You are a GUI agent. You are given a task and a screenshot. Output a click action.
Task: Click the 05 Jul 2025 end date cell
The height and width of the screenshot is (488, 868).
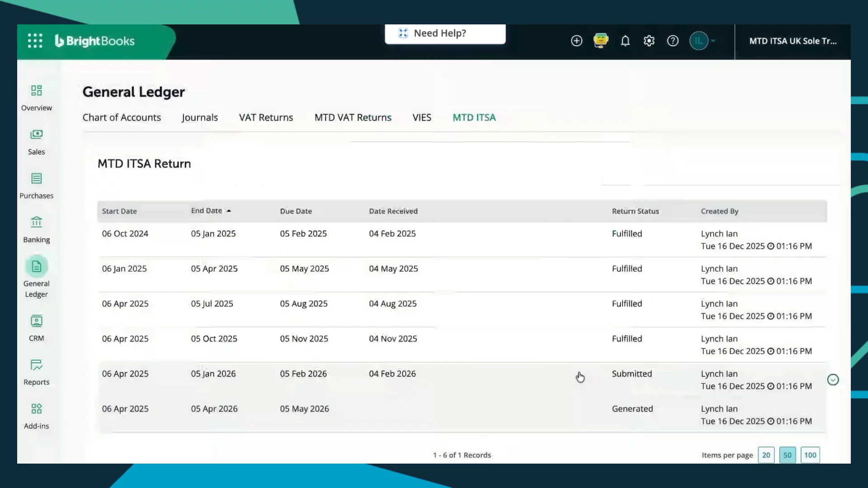coord(212,304)
